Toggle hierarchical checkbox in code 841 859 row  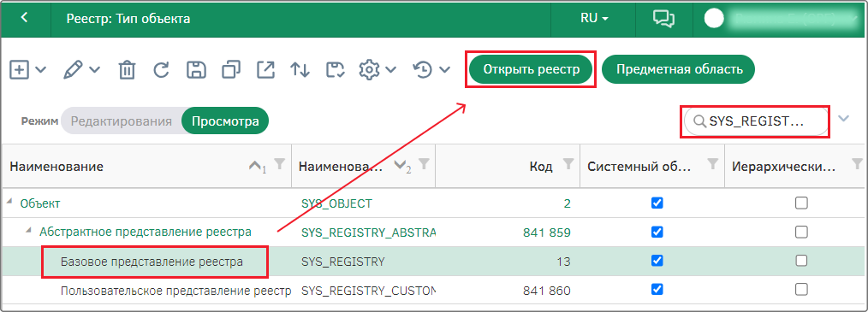(x=801, y=232)
